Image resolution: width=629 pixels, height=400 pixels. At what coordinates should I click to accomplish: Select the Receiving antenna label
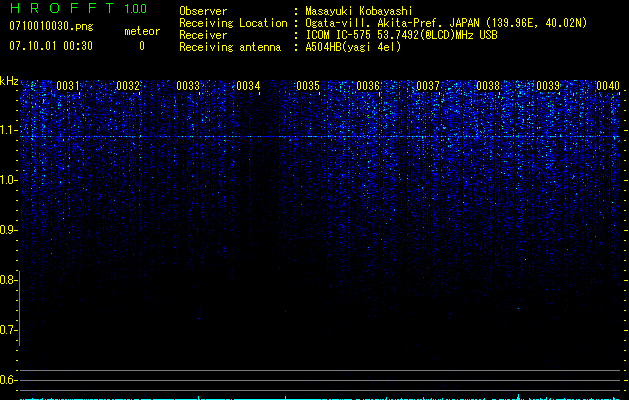click(230, 47)
